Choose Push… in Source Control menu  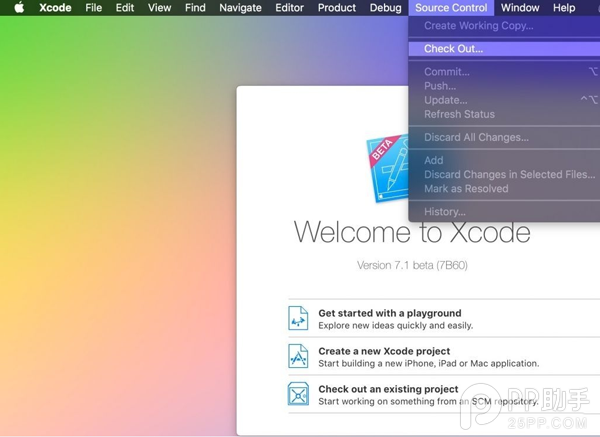pos(504,86)
